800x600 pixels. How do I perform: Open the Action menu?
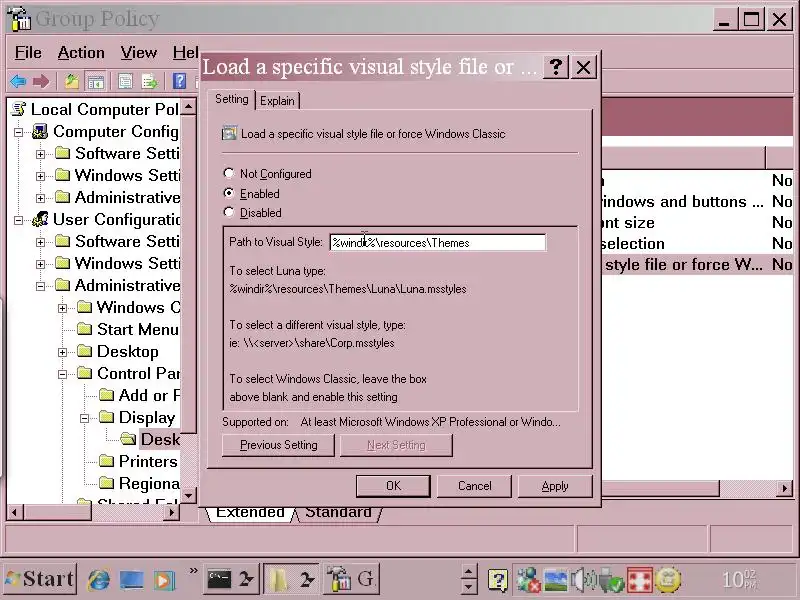point(81,52)
